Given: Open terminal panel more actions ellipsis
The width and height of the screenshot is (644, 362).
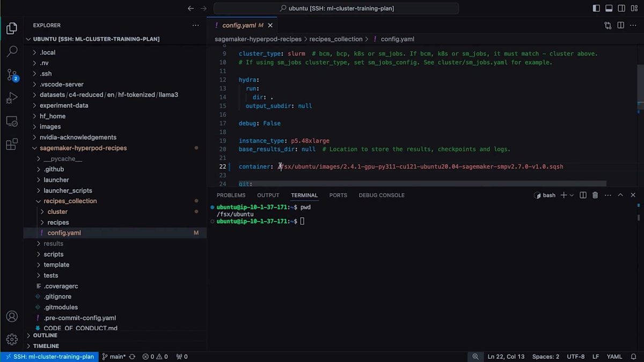Looking at the screenshot, I should pos(608,195).
